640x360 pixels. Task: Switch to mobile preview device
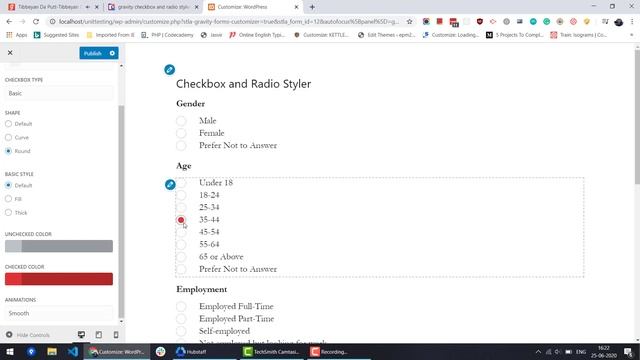coord(116,335)
